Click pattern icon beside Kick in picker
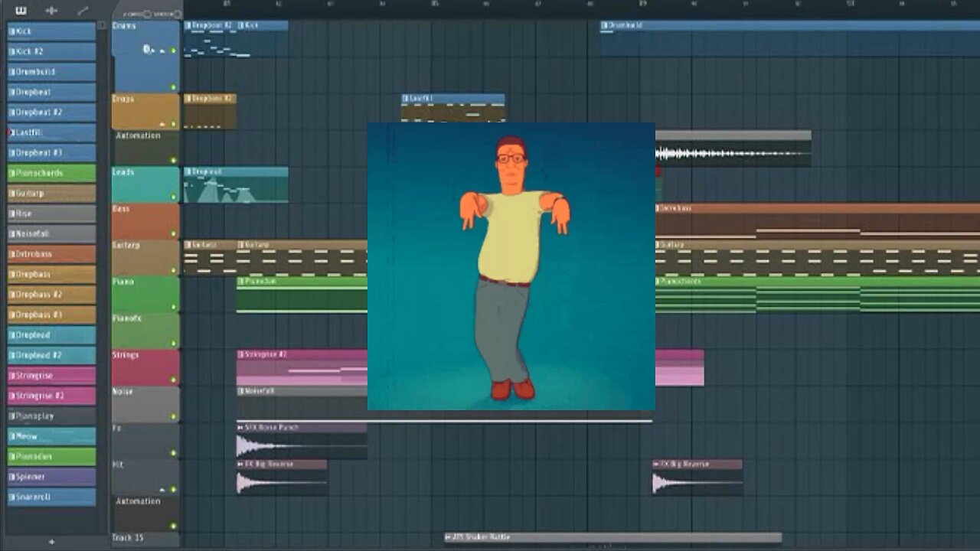 click(12, 31)
